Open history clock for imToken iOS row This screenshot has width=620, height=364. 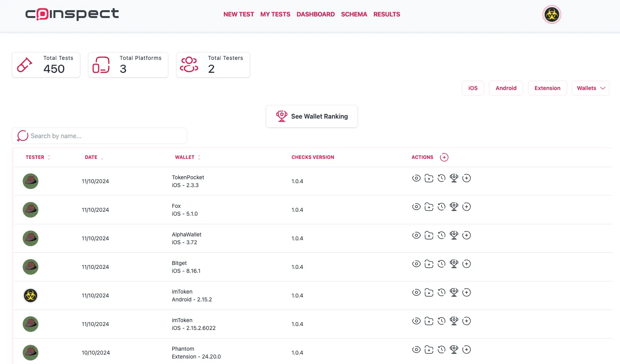coord(442,321)
